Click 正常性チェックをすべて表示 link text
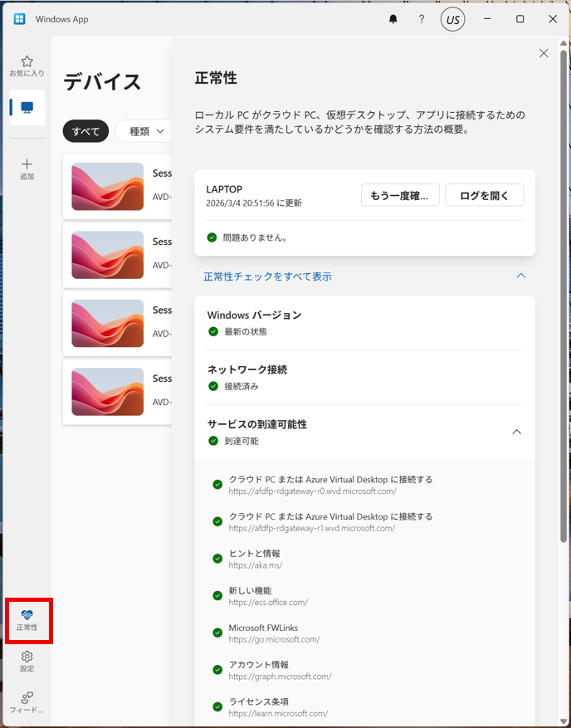The width and height of the screenshot is (571, 728). tap(267, 276)
